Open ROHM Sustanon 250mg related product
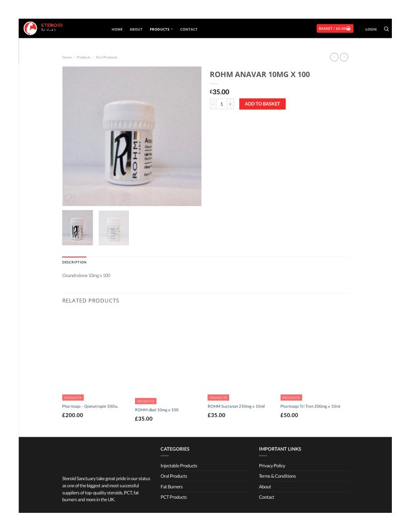Viewport: 411px width, 532px height. pos(236,406)
